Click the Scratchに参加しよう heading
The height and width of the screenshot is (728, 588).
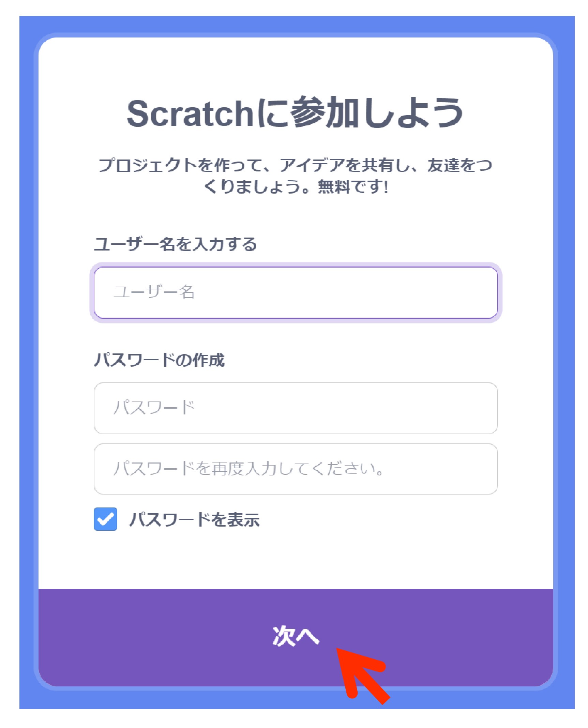[x=295, y=113]
